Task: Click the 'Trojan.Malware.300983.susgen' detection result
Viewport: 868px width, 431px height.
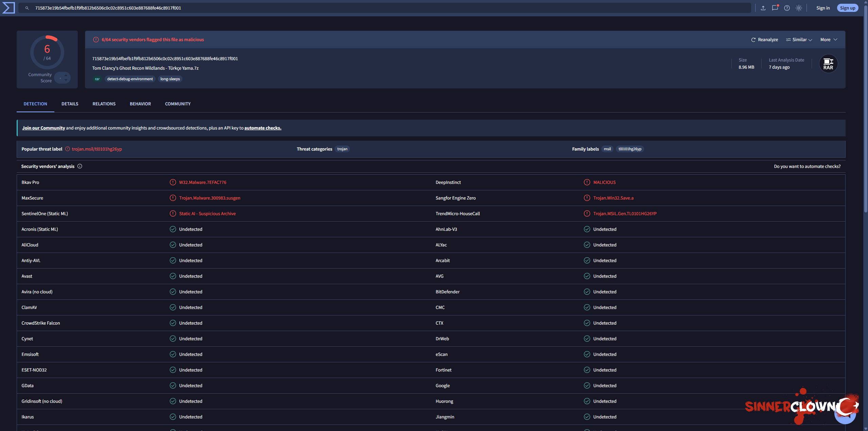Action: click(210, 198)
